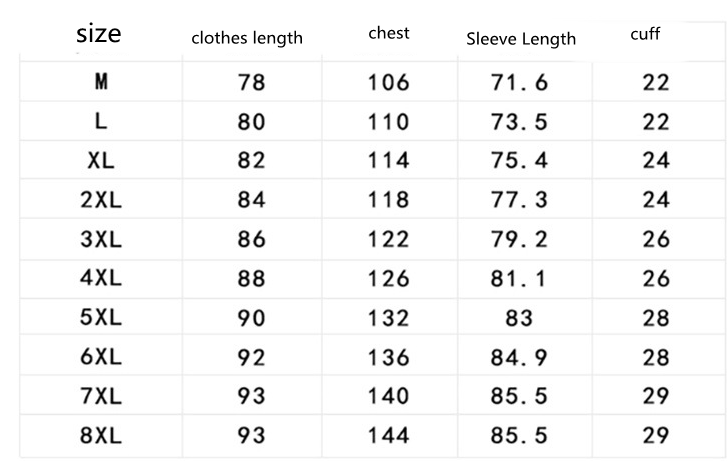The image size is (727, 461).
Task: Click clothes length value 82
Action: click(x=252, y=161)
